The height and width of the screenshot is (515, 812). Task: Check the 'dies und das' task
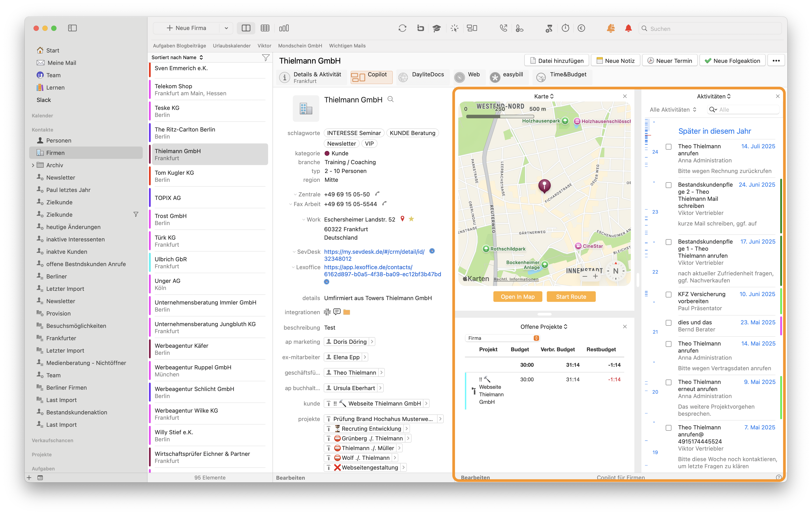(668, 323)
